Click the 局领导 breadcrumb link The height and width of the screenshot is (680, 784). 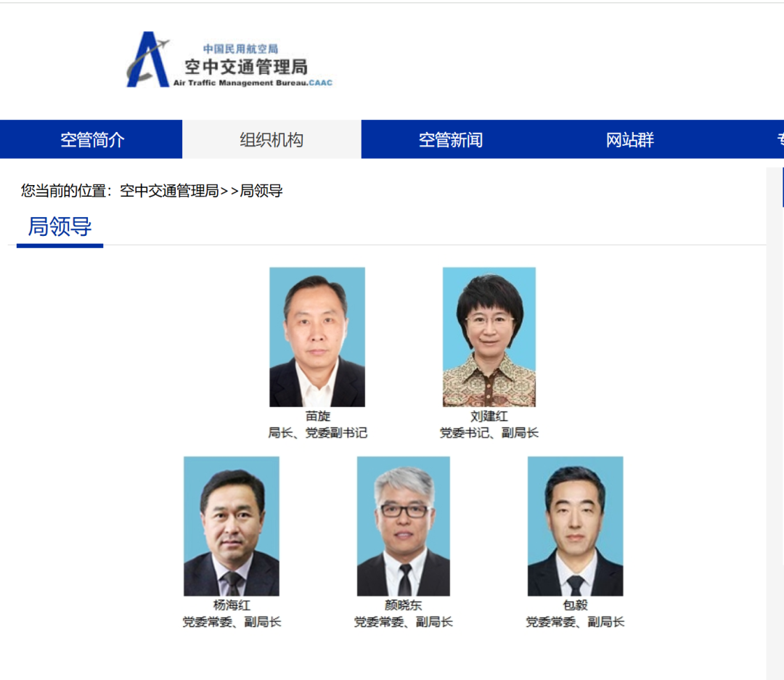point(261,190)
